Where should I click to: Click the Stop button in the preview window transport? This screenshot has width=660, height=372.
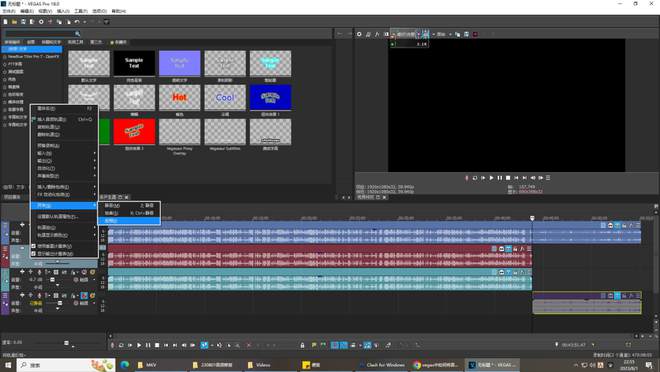point(508,178)
